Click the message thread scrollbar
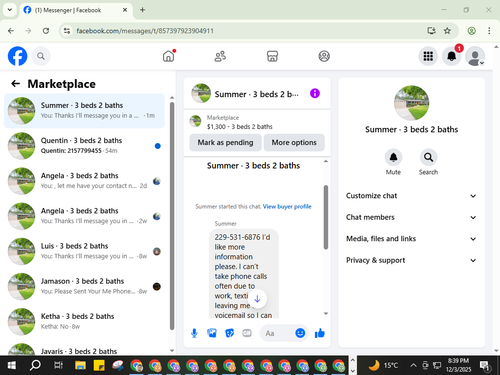This screenshot has height=375, width=500. (x=326, y=217)
